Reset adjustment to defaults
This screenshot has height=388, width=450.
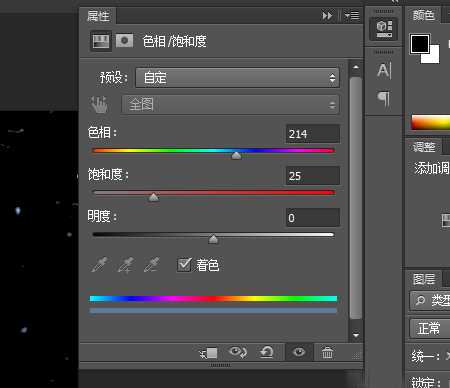tap(267, 352)
